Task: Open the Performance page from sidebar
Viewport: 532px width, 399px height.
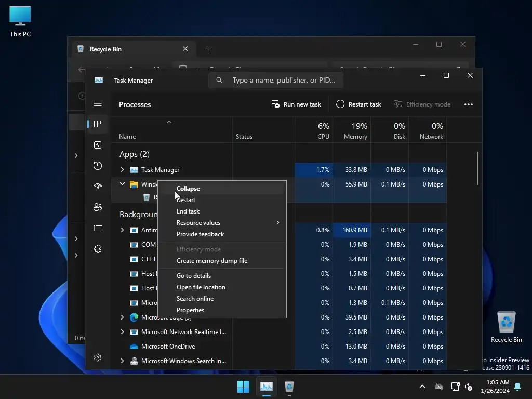Action: point(98,145)
